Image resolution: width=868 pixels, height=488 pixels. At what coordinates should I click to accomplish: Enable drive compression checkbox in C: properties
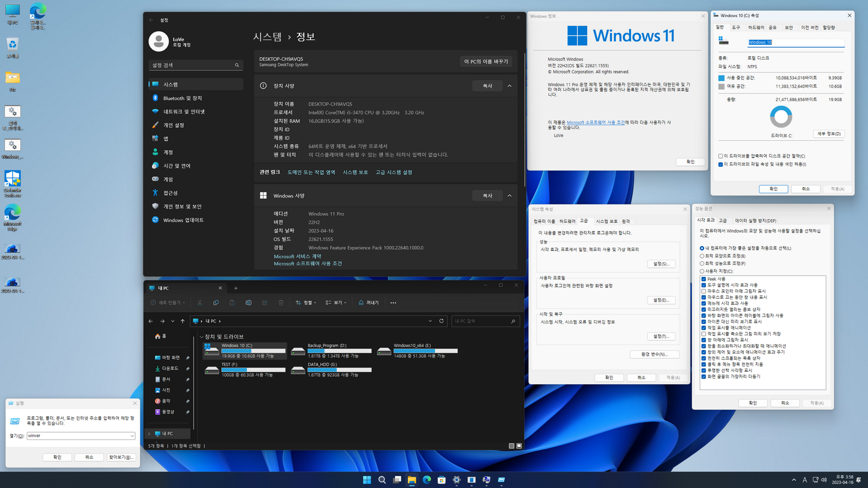click(721, 156)
